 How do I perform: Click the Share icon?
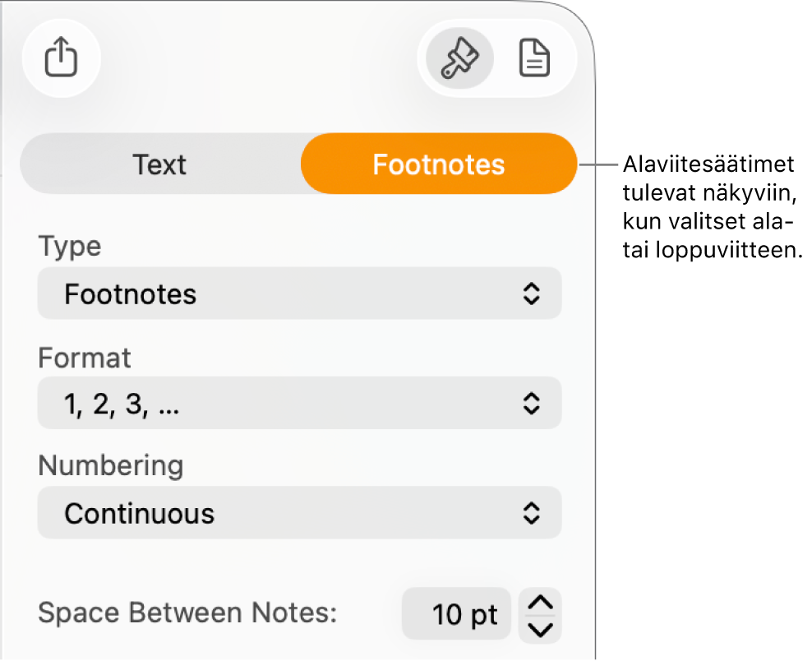[61, 58]
